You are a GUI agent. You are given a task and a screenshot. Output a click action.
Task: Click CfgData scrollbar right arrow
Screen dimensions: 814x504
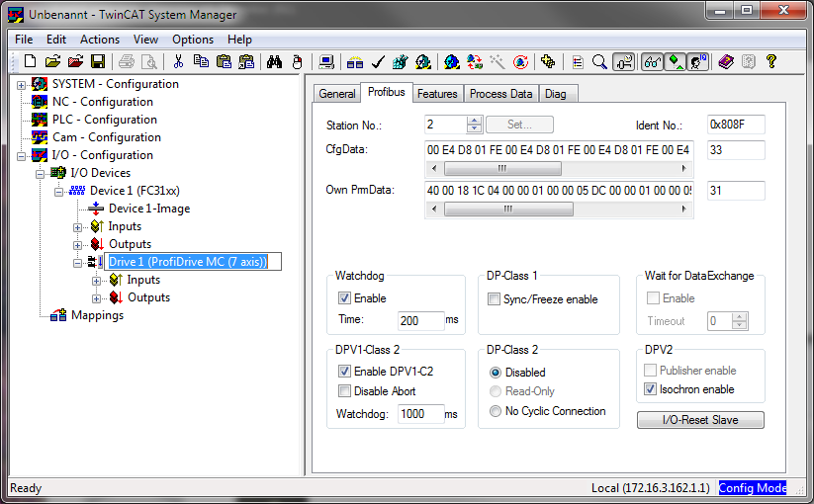(x=684, y=169)
